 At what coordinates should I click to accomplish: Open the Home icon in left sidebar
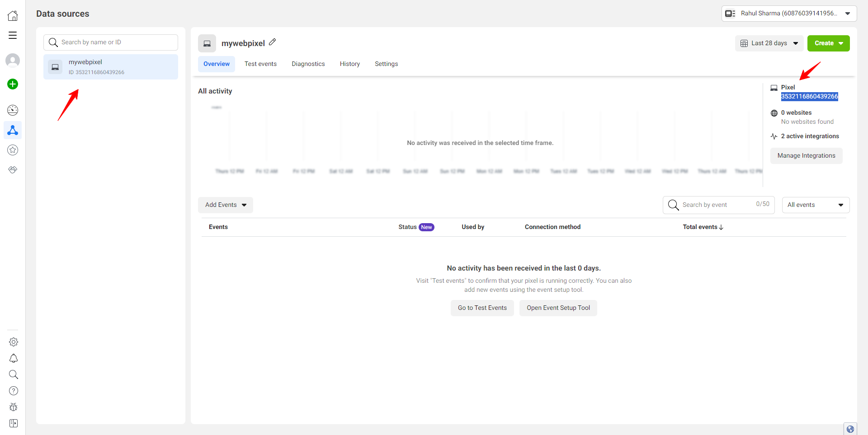[13, 15]
